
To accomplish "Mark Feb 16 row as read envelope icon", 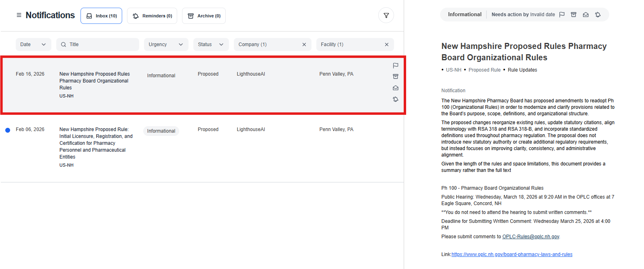I will click(396, 88).
